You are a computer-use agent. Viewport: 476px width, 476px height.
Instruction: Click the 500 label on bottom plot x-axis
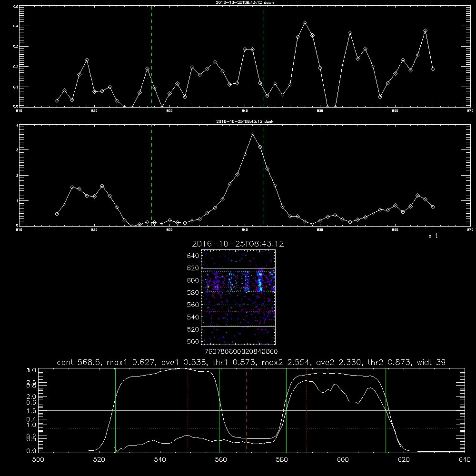pyautogui.click(x=38, y=460)
